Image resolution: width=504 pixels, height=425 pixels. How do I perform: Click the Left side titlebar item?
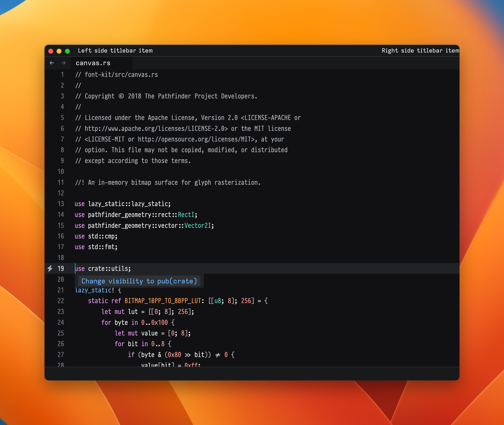click(x=115, y=51)
